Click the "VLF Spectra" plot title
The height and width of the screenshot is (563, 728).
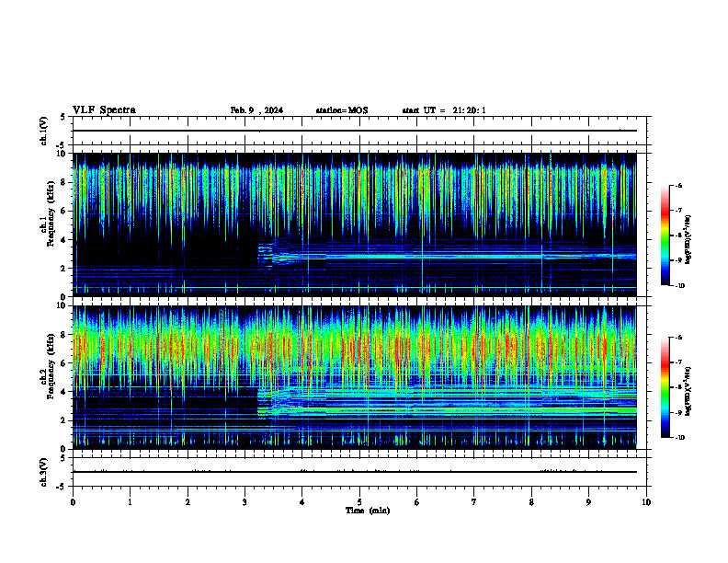tap(104, 110)
